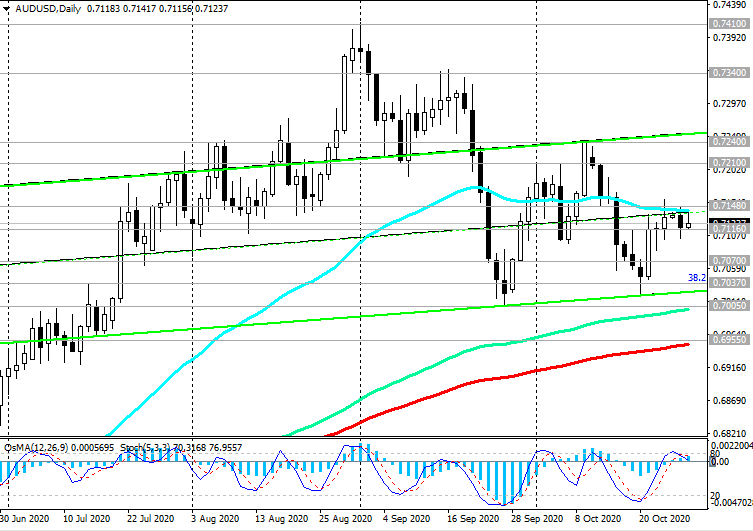
Task: Click the 4 Sep 2020 date on time axis
Action: (x=406, y=519)
